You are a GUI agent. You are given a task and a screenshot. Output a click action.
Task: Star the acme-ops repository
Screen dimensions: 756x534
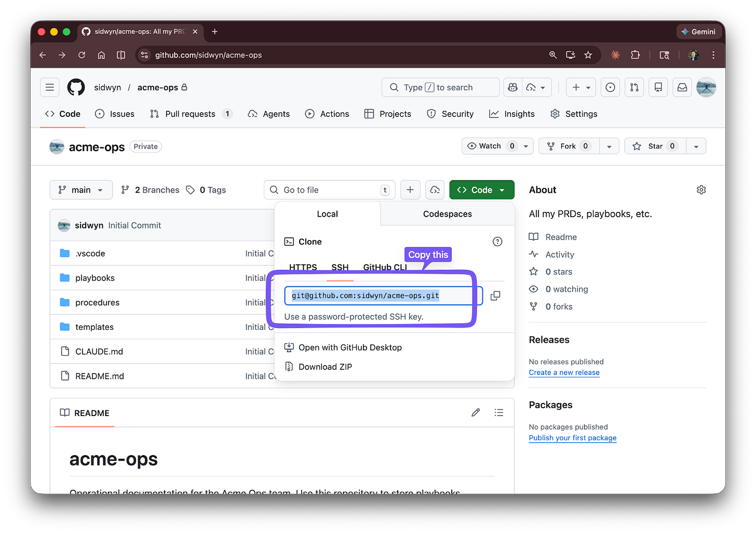(x=655, y=146)
